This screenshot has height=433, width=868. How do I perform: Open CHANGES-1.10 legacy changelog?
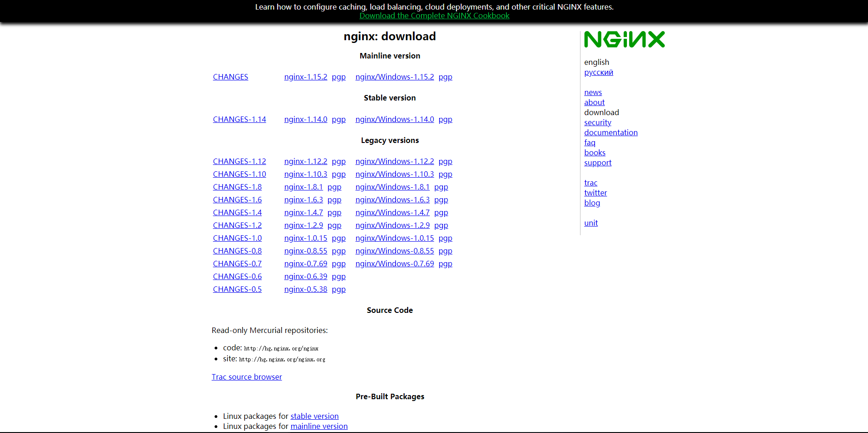[x=239, y=174]
